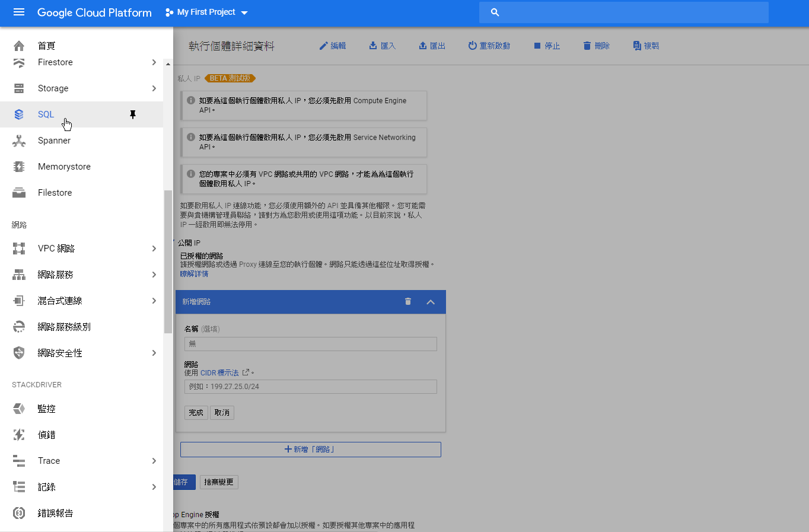
Task: Expand Storage submenu arrow
Action: tap(154, 88)
